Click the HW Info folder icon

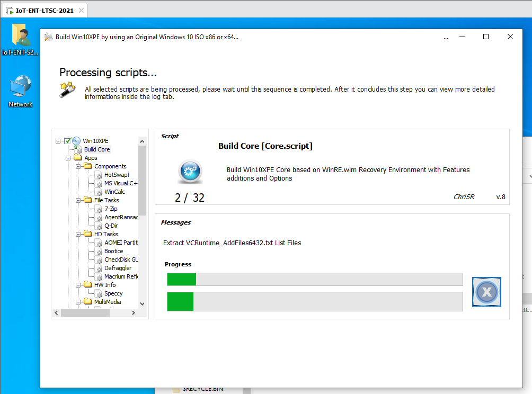click(88, 285)
